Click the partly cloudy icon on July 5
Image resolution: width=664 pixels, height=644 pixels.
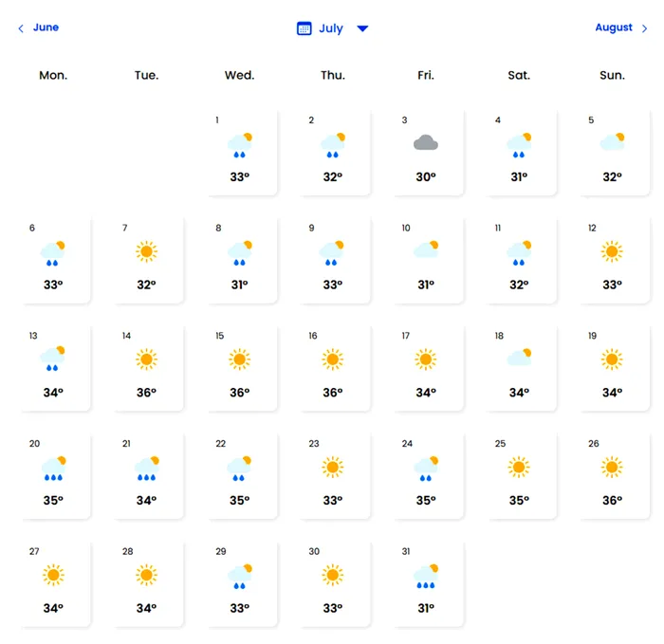[612, 142]
